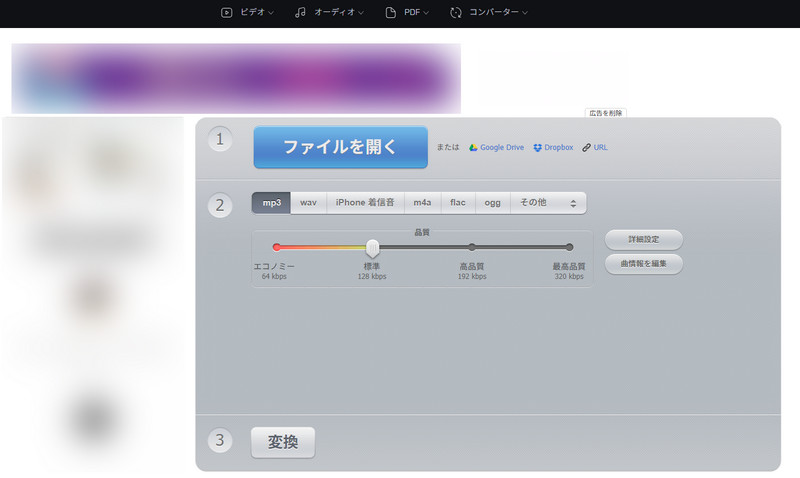
Task: Click the music note audio icon
Action: [301, 12]
